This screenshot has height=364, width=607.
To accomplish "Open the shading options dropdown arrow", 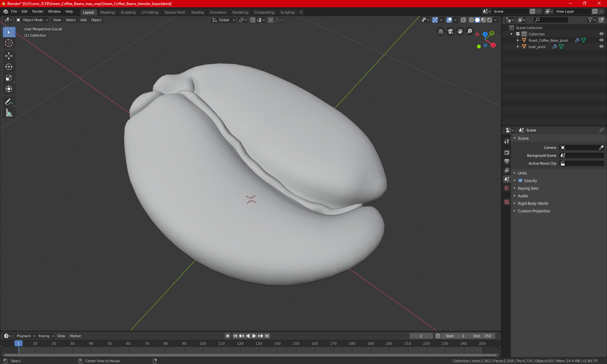I will pyautogui.click(x=495, y=20).
